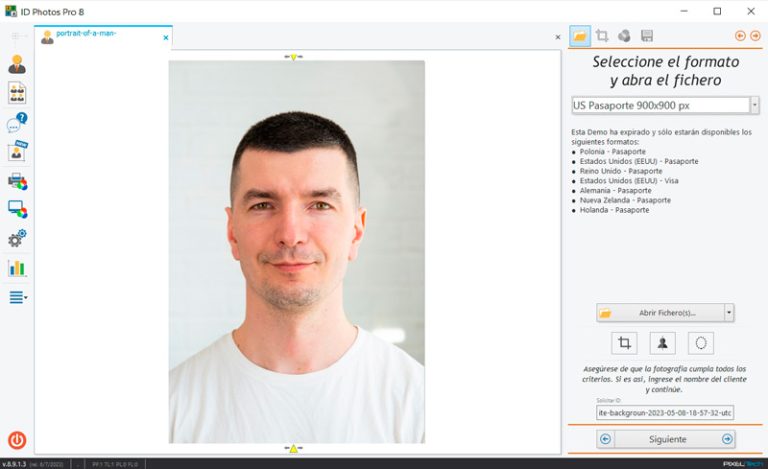Open the printer icon in left sidebar
768x469 pixels.
click(17, 181)
